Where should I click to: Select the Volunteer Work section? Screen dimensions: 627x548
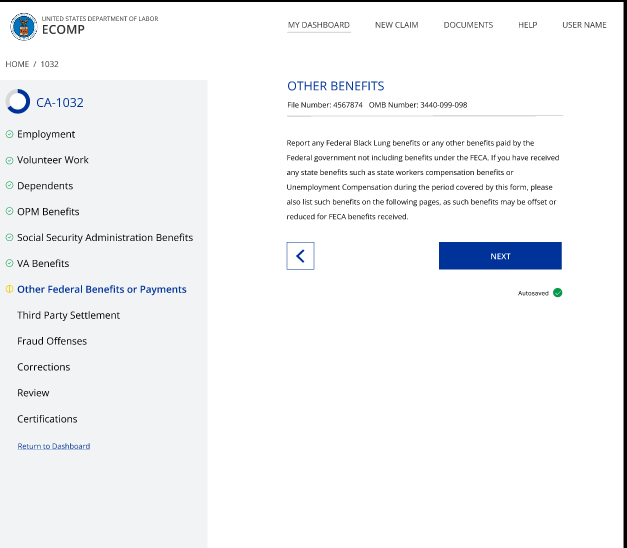pos(53,160)
